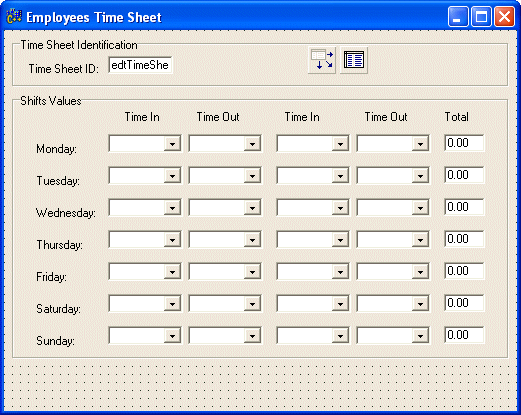Viewport: 521px width, 415px height.
Task: Click the Time Sheet Identification group label
Action: 79,45
